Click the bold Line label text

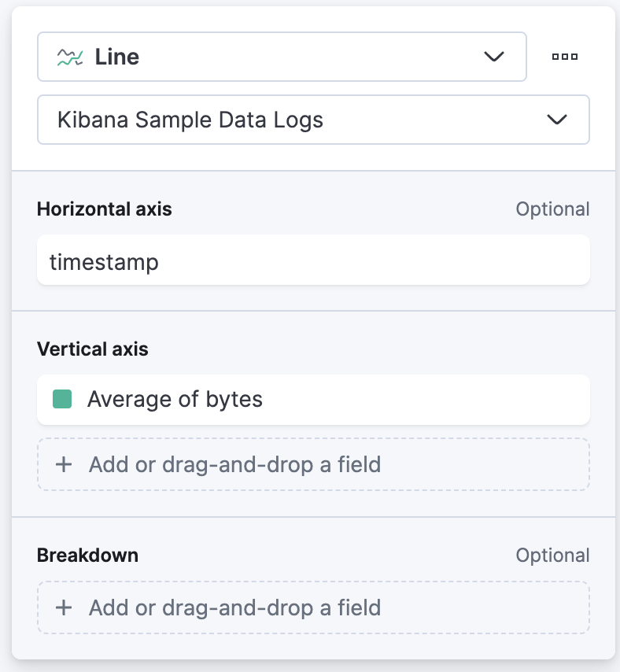pyautogui.click(x=117, y=57)
